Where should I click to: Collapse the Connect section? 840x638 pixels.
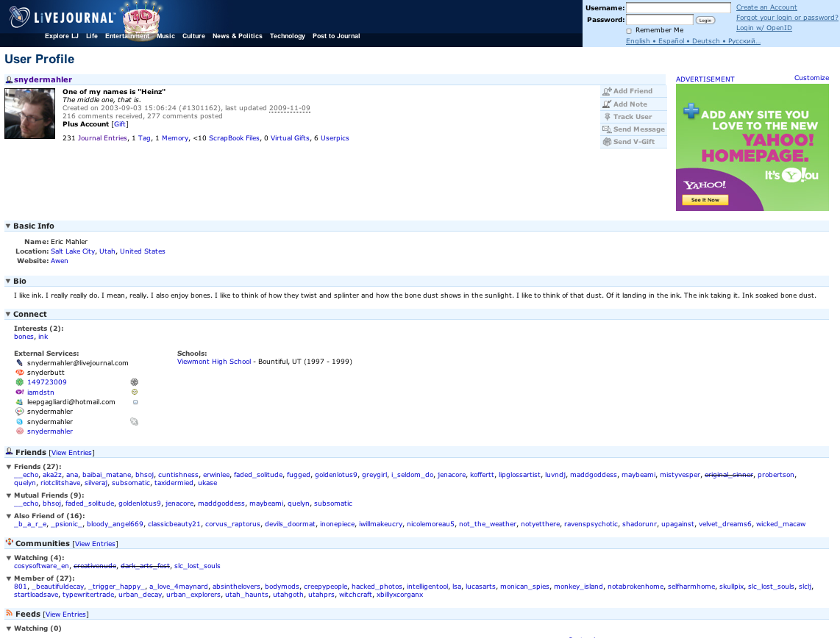click(8, 314)
